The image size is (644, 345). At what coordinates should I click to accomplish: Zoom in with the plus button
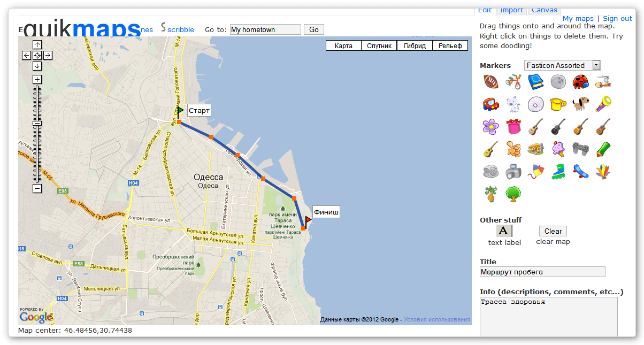point(37,80)
